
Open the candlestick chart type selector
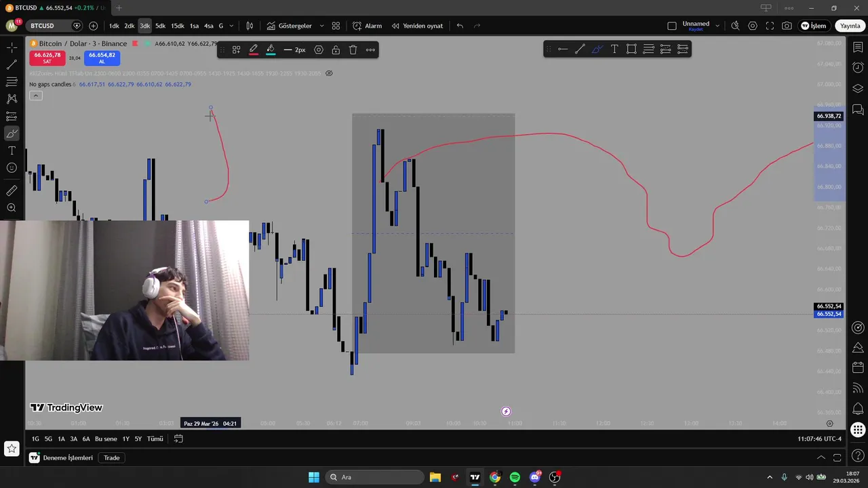pyautogui.click(x=250, y=26)
